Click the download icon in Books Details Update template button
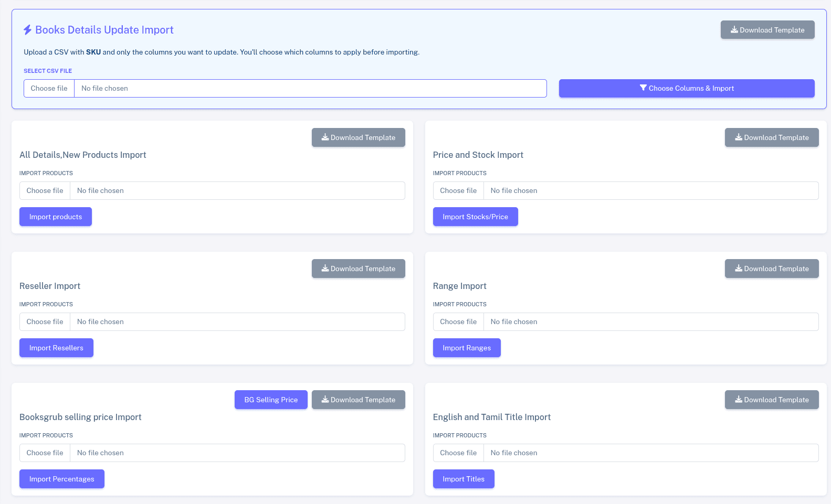The width and height of the screenshot is (831, 504). pos(734,30)
